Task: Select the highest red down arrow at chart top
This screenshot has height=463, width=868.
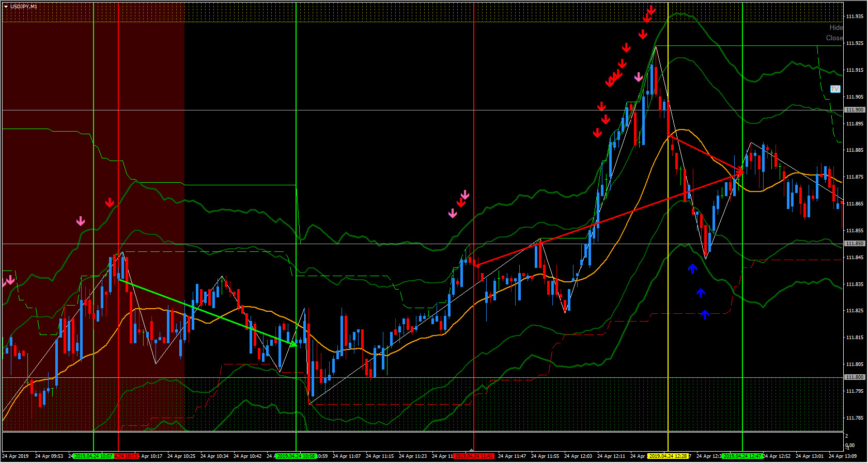Action: pos(651,10)
